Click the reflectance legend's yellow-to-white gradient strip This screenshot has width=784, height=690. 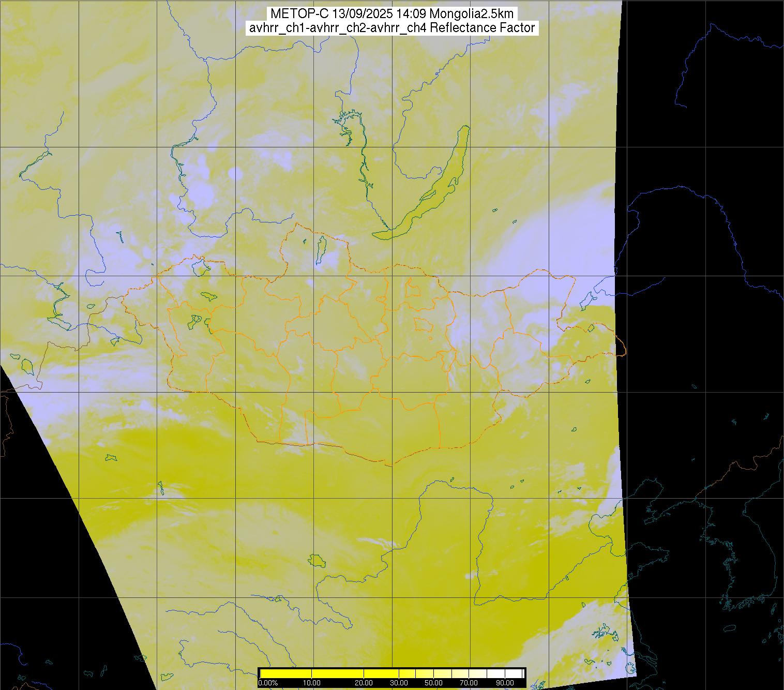pyautogui.click(x=392, y=673)
